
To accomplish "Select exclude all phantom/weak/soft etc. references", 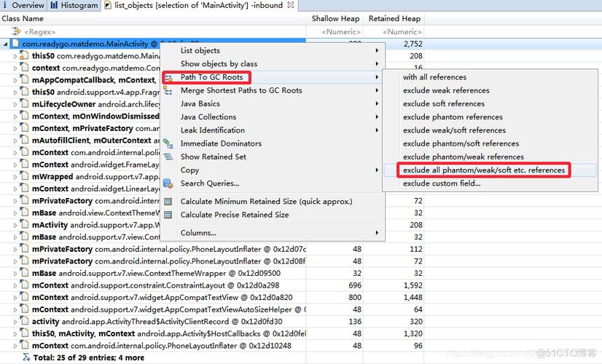I will pos(490,170).
